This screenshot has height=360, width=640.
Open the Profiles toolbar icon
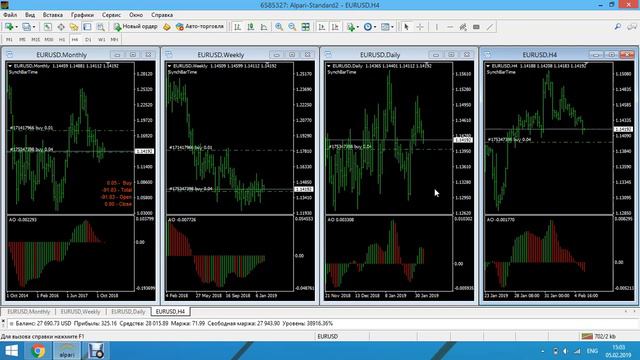coord(26,27)
